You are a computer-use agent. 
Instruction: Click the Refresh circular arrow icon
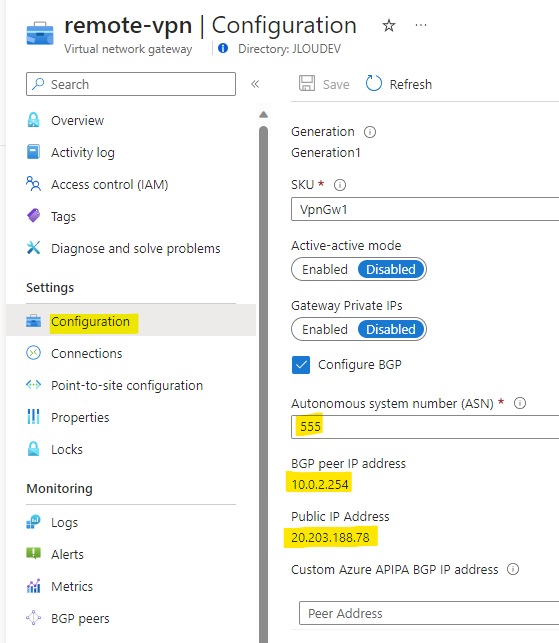(374, 83)
